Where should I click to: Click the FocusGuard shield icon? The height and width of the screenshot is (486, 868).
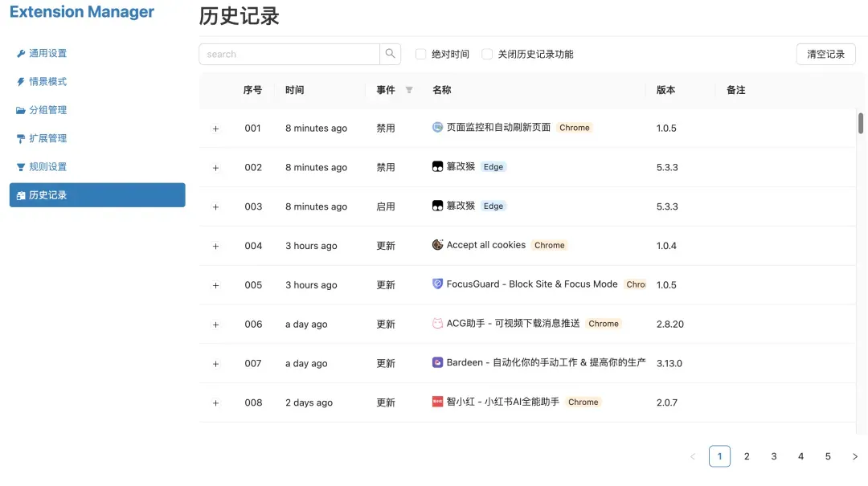[x=437, y=284]
